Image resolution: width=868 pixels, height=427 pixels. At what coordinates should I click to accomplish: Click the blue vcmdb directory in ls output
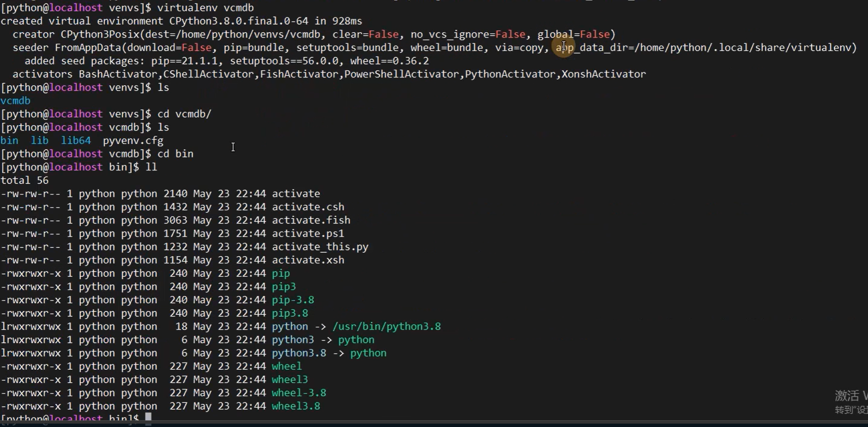click(15, 101)
